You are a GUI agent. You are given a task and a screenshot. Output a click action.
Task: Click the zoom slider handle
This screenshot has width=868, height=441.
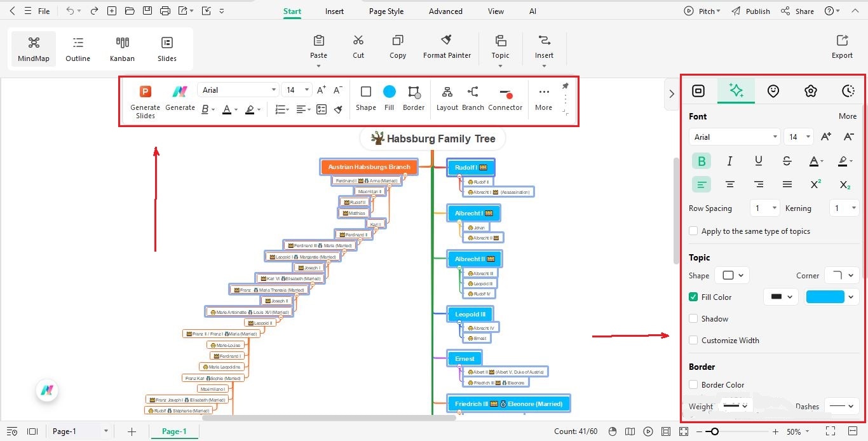715,431
